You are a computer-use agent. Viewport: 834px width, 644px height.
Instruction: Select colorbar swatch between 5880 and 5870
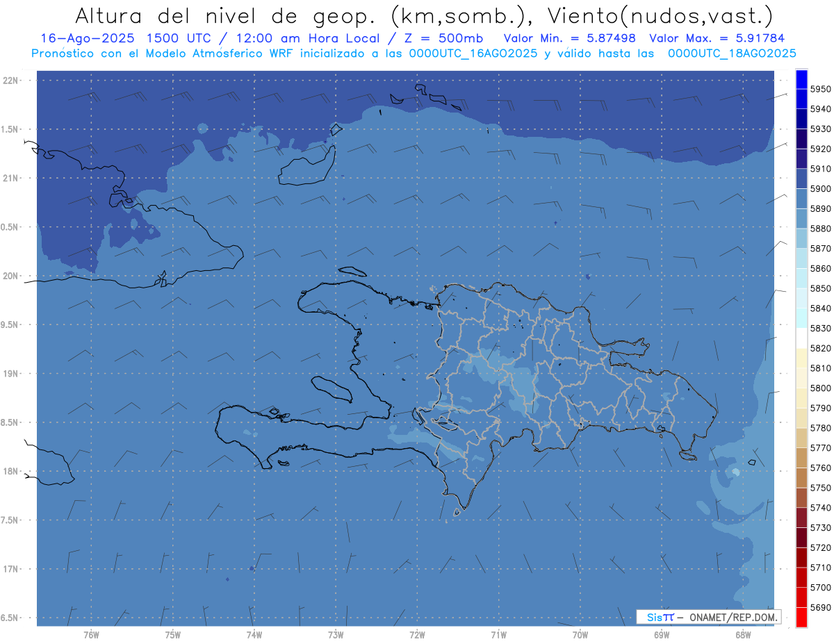[801, 238]
